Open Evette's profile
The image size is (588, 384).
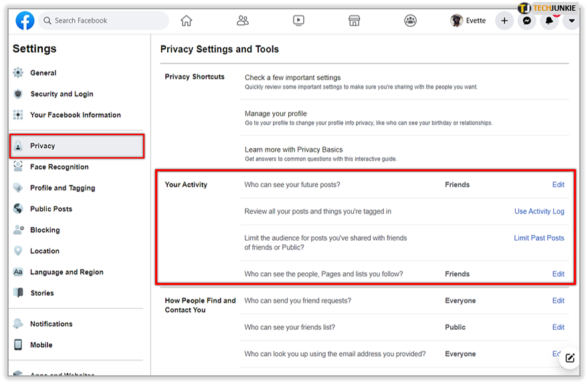click(468, 21)
